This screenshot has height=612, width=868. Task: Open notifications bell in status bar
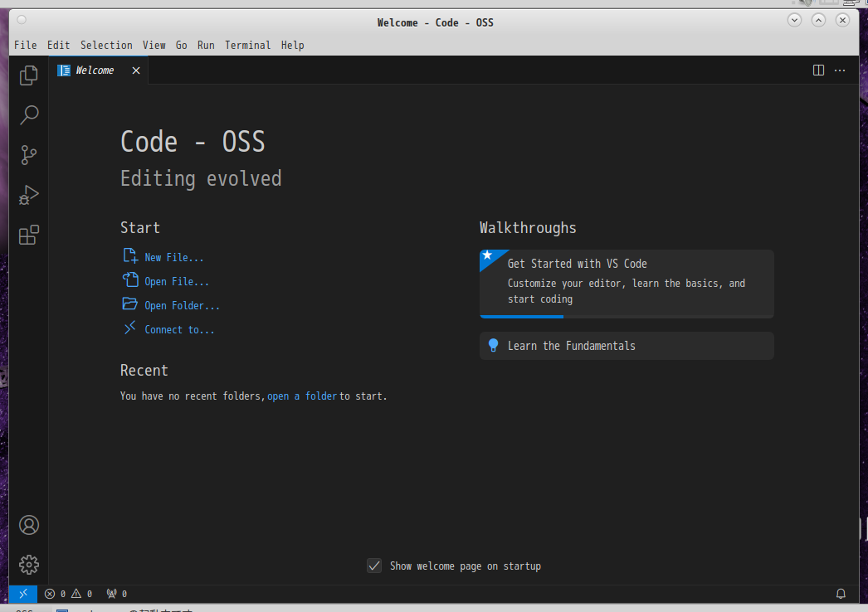pos(841,594)
